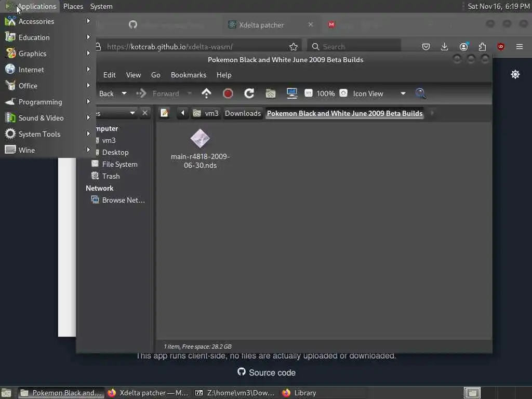
Task: Open the Internet submenu
Action: point(48,70)
